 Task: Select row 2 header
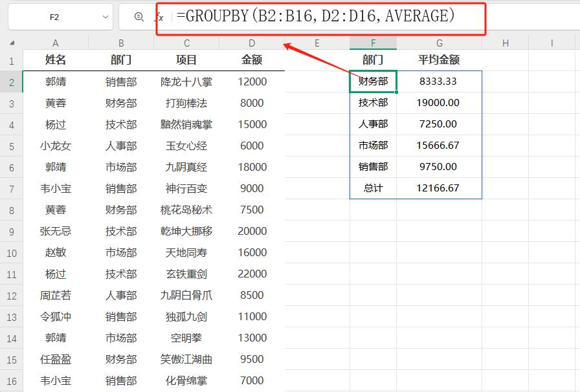(12, 82)
